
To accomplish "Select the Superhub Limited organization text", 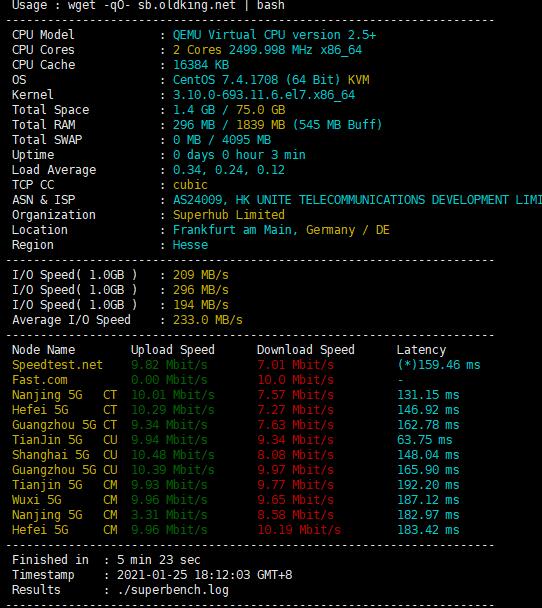I will tap(229, 215).
